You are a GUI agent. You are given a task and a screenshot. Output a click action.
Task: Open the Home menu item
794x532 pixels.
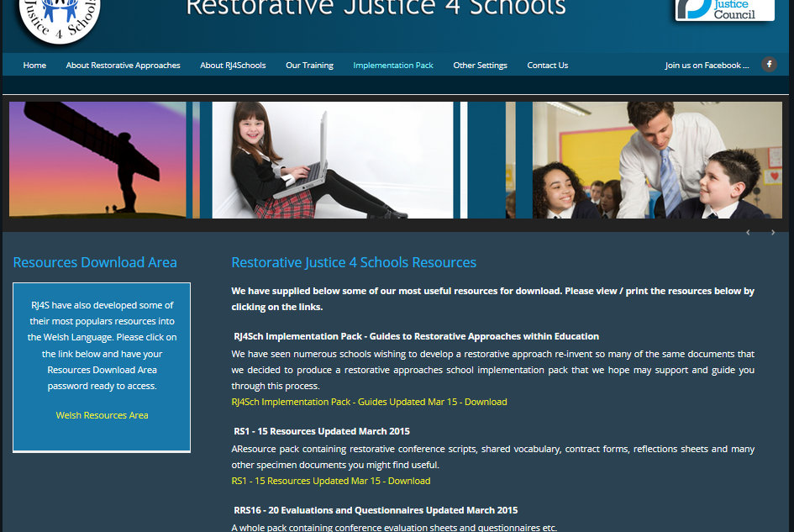coord(34,66)
